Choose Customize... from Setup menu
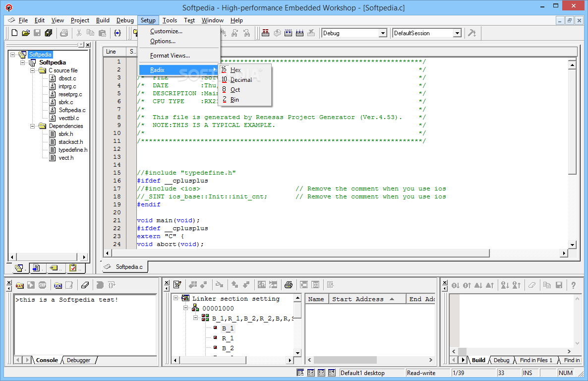The width and height of the screenshot is (588, 381). click(179, 31)
